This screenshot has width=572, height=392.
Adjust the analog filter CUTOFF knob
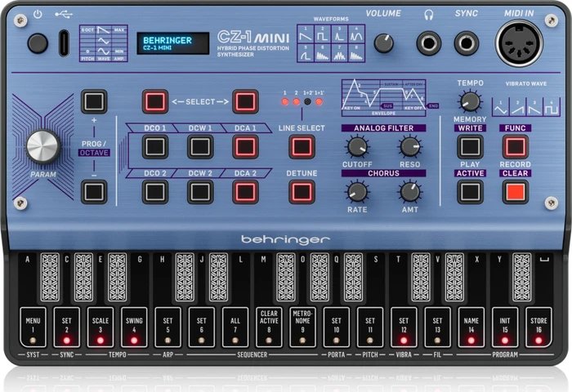click(x=357, y=146)
